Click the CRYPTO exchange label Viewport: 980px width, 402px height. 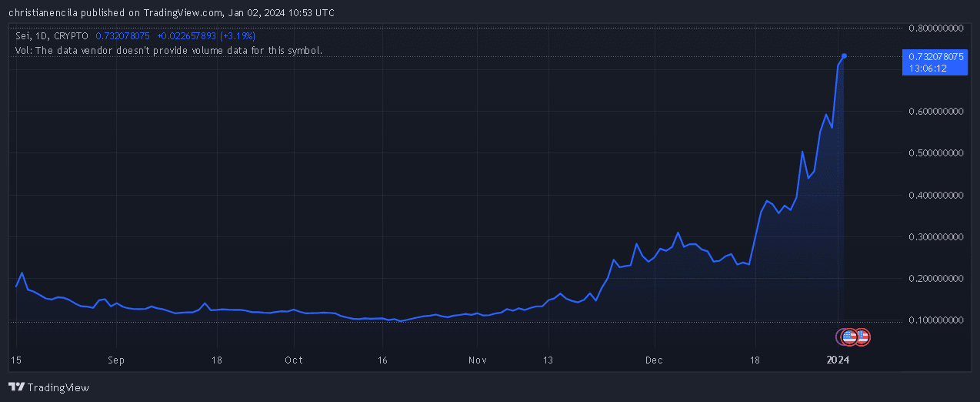point(71,36)
